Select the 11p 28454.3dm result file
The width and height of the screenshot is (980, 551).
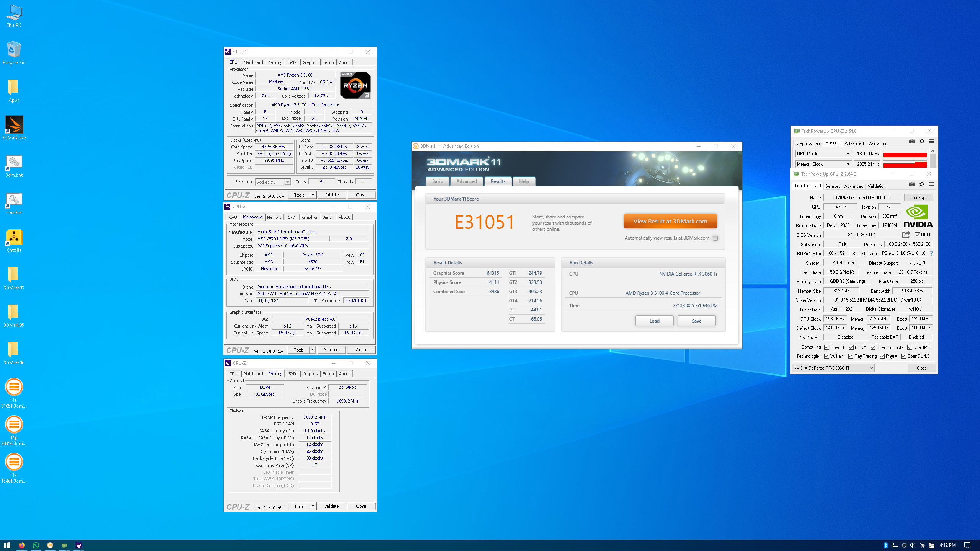tap(14, 430)
